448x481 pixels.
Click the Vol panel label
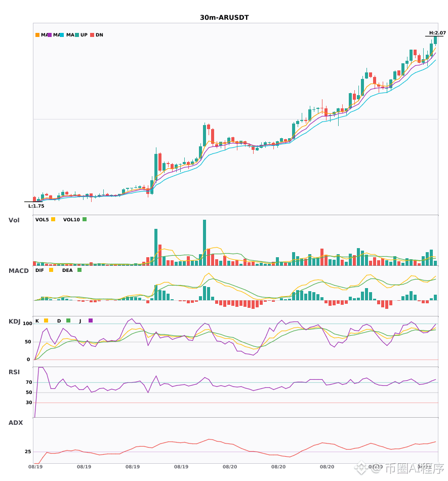pos(14,220)
